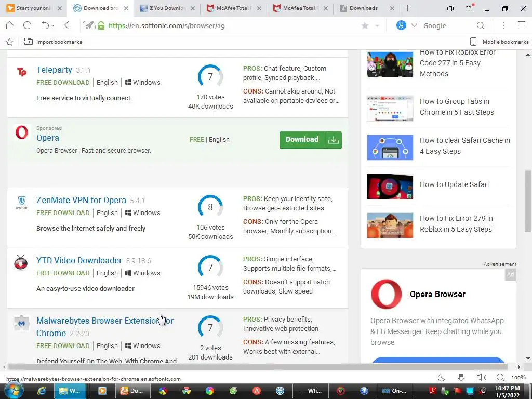Click the zoom-in plus icon in status bar
The height and width of the screenshot is (399, 532).
pyautogui.click(x=500, y=377)
